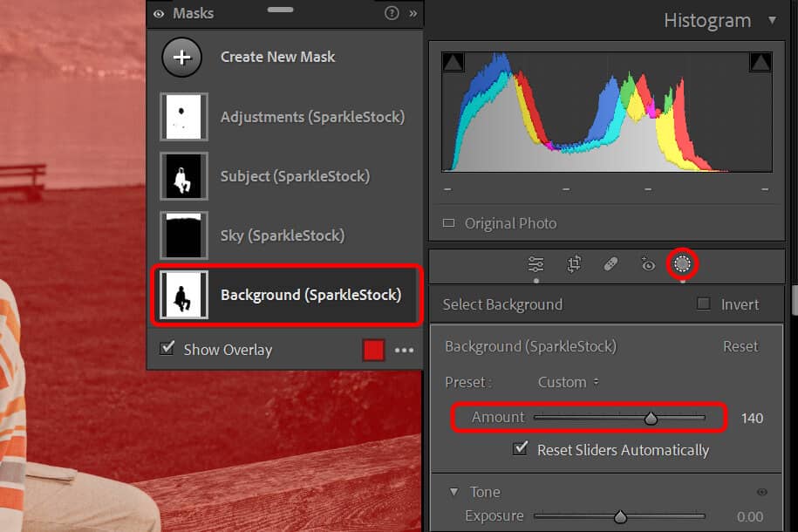The width and height of the screenshot is (798, 532).
Task: Toggle Reset Sliders Automatically checkbox
Action: (x=520, y=448)
